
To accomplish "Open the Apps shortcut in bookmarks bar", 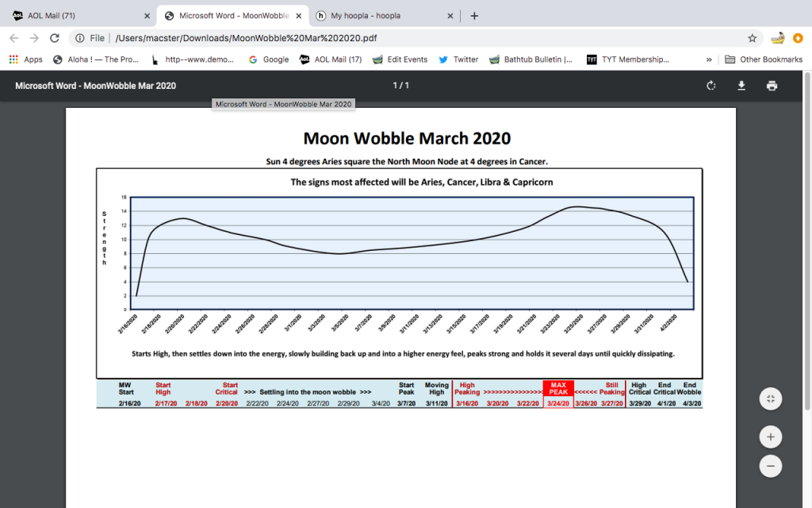I will [x=26, y=60].
